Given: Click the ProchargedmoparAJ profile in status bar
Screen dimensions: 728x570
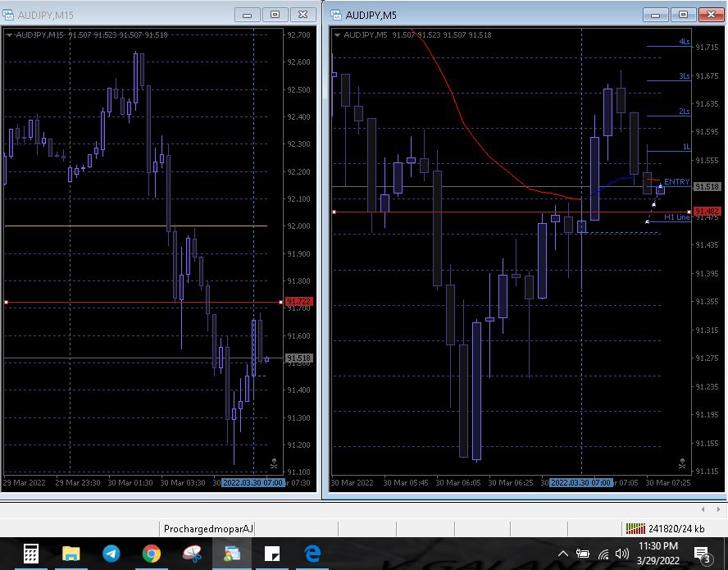Looking at the screenshot, I should pyautogui.click(x=208, y=529).
